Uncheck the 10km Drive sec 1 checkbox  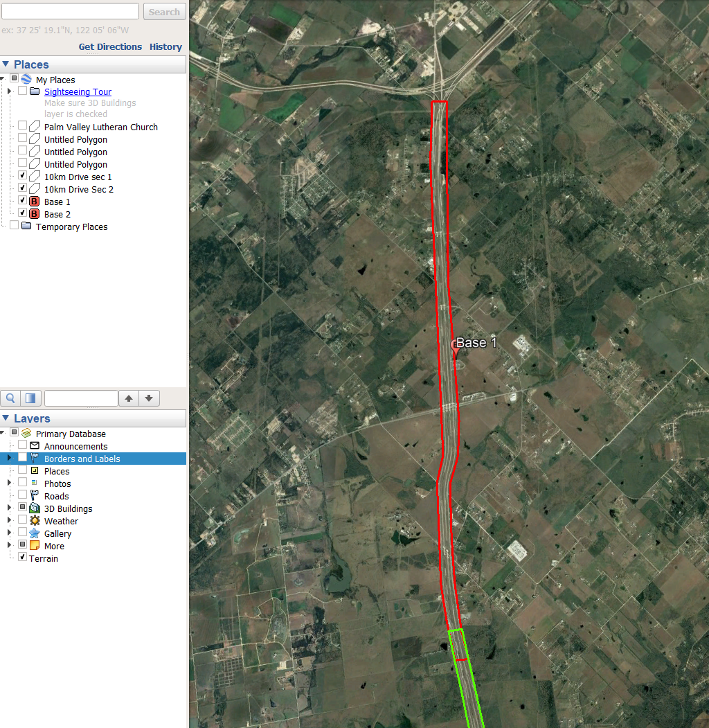click(23, 177)
